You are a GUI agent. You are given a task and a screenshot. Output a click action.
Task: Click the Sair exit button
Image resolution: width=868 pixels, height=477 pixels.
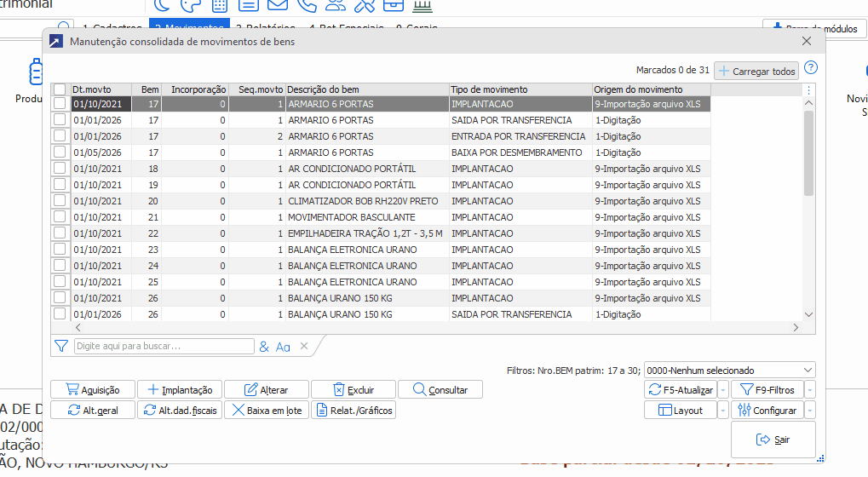(x=773, y=440)
